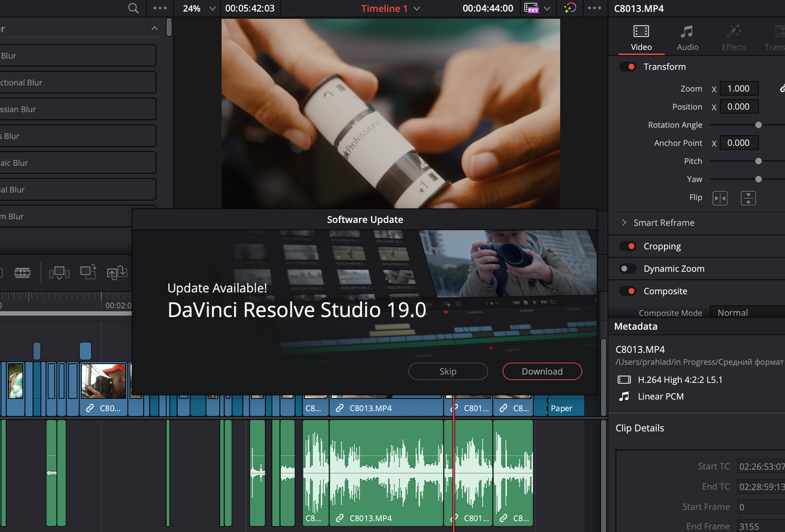The width and height of the screenshot is (785, 532).
Task: Click the Insert Clip icon in timeline toolbar
Action: click(59, 272)
